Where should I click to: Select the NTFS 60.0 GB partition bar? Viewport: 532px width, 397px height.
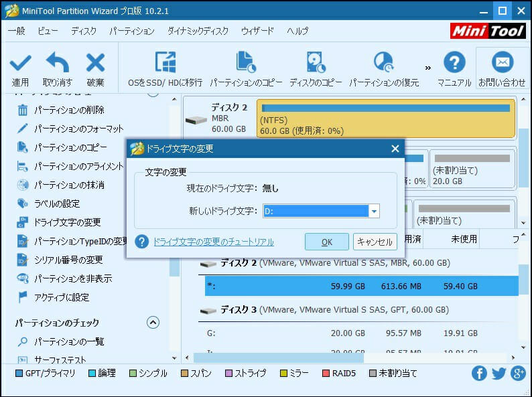click(x=386, y=118)
